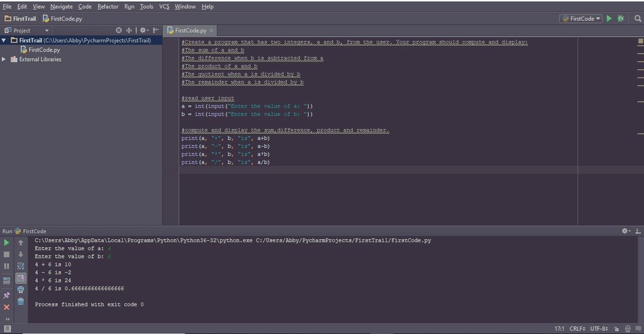Select FirstCode.py in project tree
The height and width of the screenshot is (334, 644).
(x=40, y=50)
